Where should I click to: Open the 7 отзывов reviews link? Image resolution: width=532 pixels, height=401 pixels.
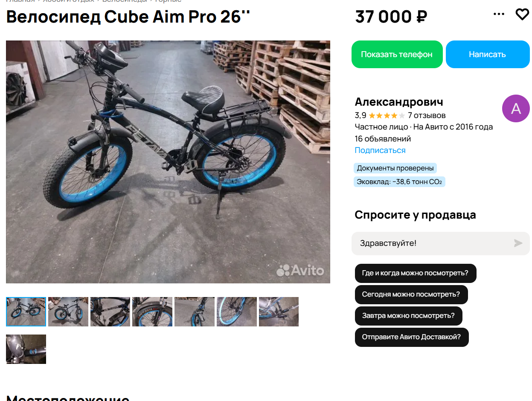pos(427,115)
